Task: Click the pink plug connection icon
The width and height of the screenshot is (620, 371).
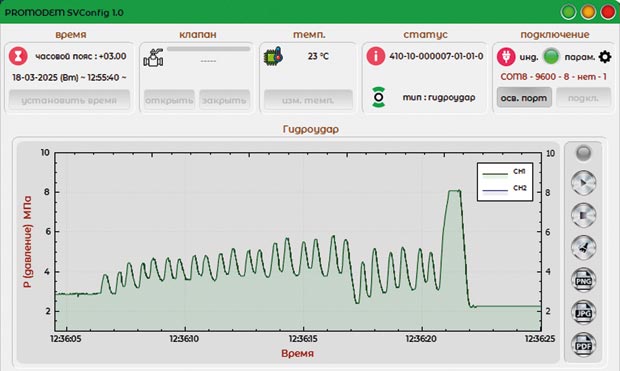Action: point(506,57)
